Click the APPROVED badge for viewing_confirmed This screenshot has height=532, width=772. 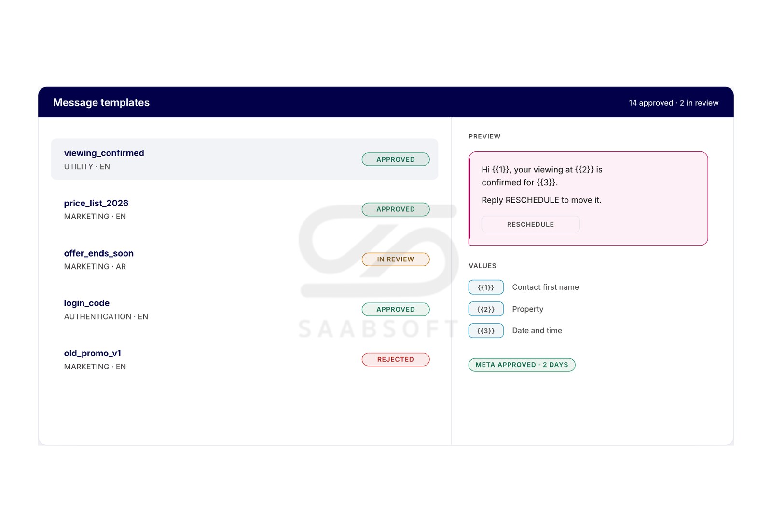(396, 159)
